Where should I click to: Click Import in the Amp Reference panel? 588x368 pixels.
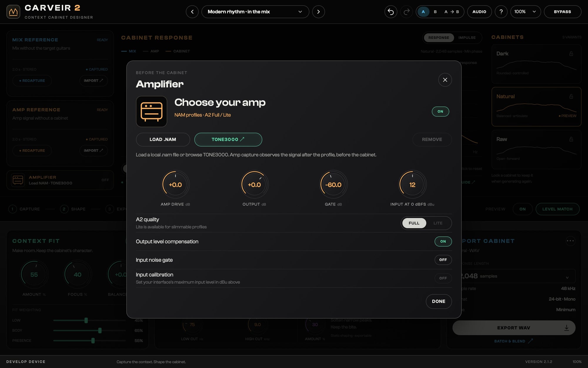coord(93,150)
